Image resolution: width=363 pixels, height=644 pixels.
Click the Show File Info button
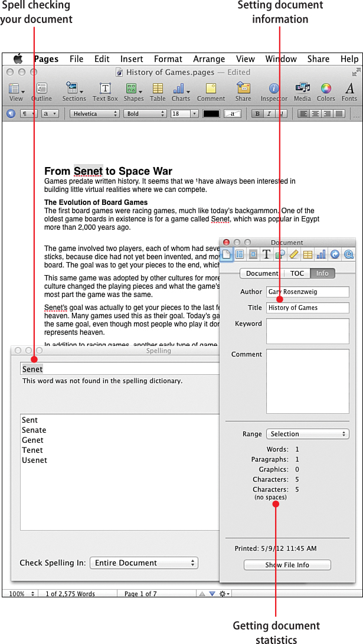[287, 565]
